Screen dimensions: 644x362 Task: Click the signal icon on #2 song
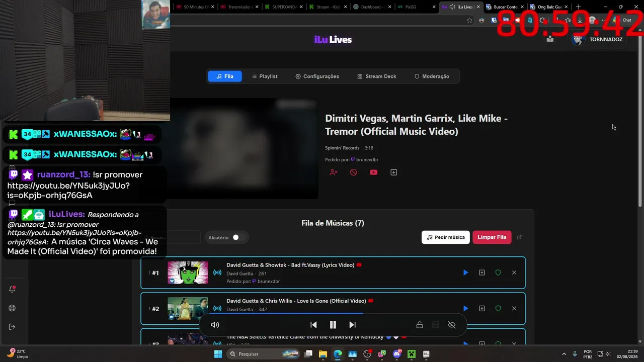pos(217,308)
